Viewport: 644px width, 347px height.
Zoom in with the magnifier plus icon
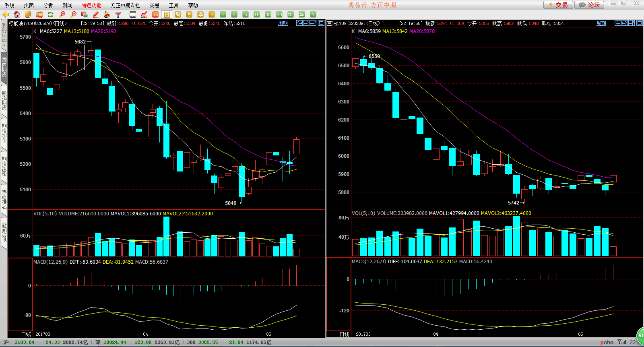(x=62, y=14)
